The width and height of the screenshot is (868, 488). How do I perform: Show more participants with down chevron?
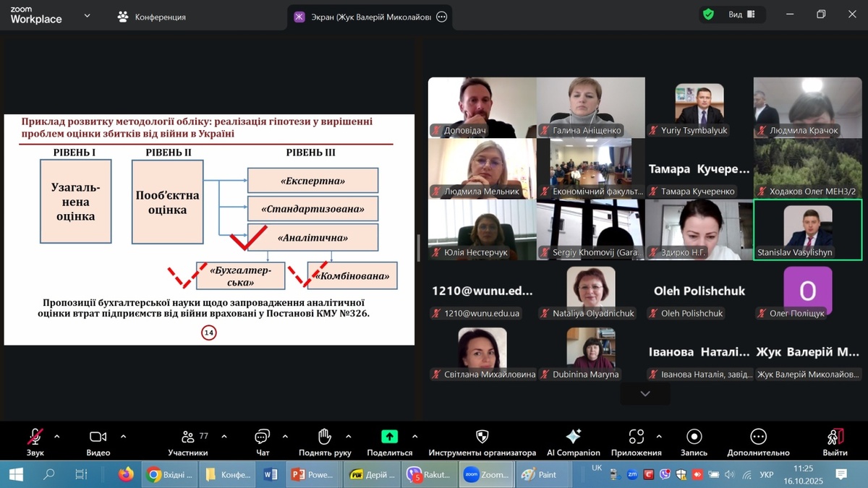coord(645,393)
